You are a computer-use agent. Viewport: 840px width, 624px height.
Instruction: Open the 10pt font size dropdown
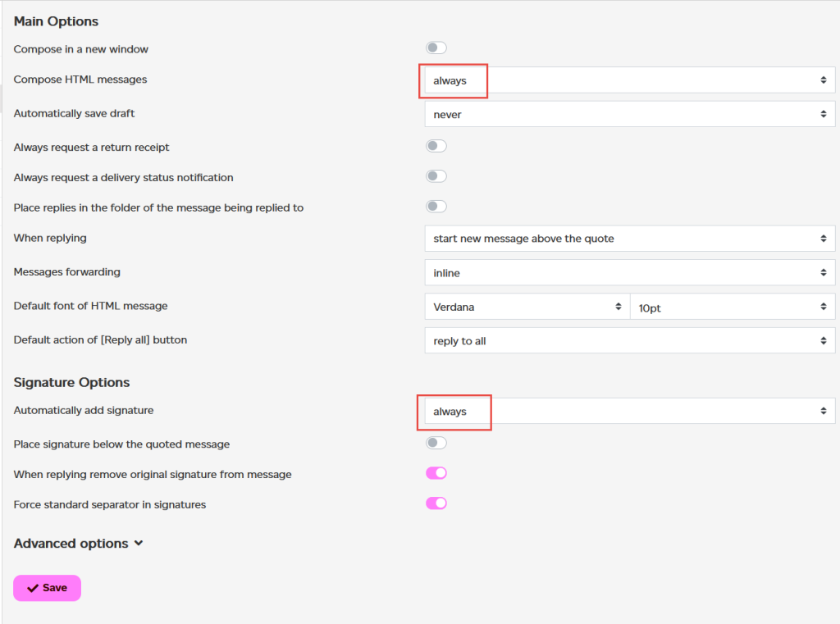click(x=733, y=307)
